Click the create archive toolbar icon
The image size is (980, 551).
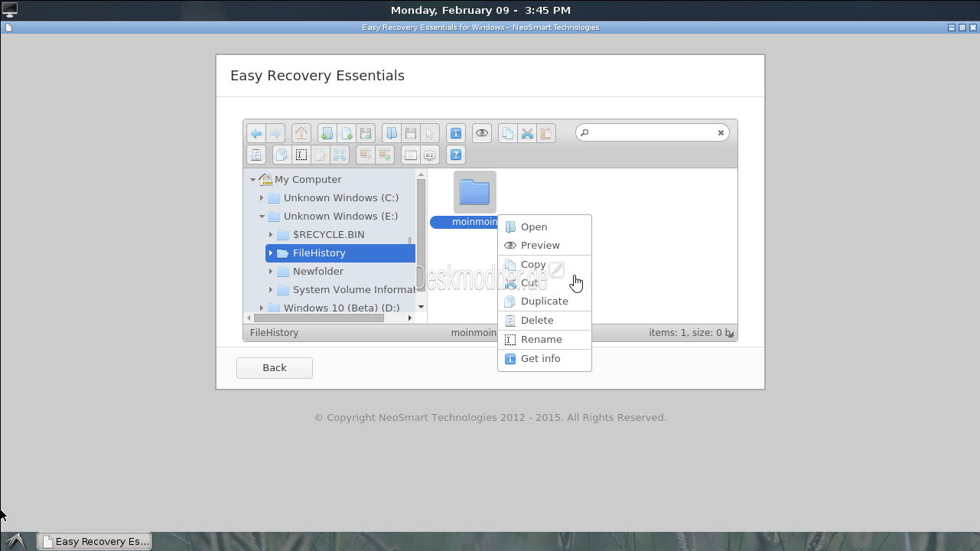385,155
